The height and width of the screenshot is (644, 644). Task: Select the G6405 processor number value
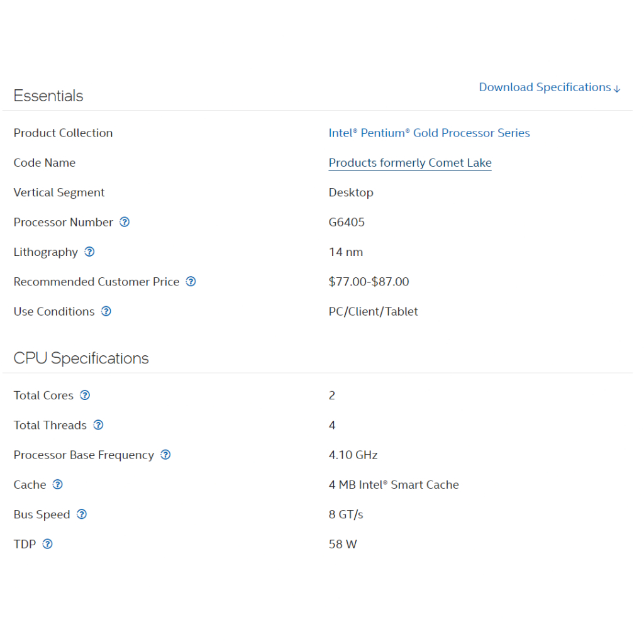pos(347,222)
